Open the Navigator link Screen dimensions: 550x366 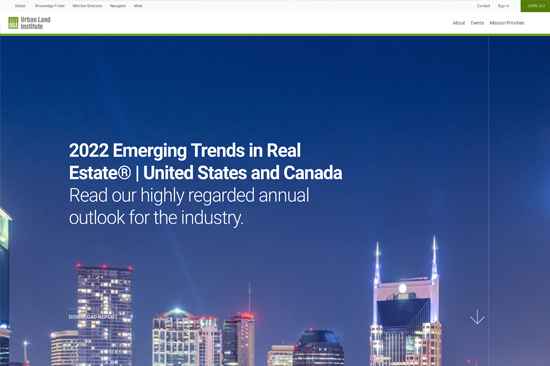(118, 6)
